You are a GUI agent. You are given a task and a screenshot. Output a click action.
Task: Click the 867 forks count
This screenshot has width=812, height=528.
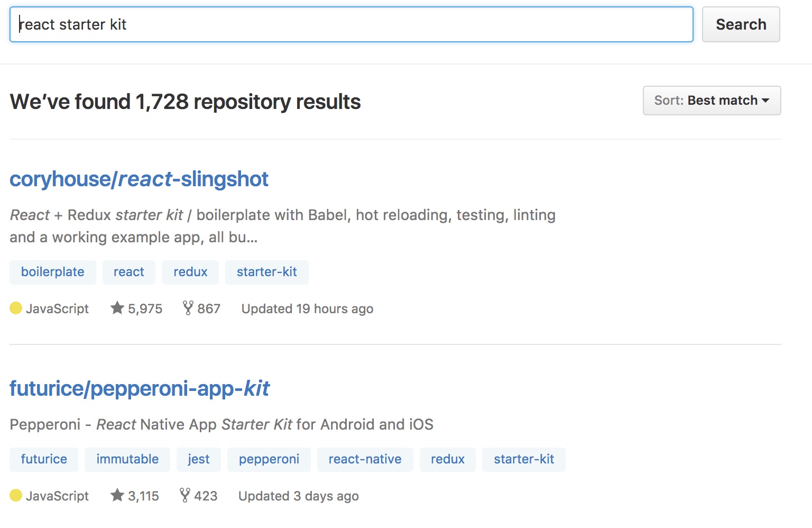[209, 308]
